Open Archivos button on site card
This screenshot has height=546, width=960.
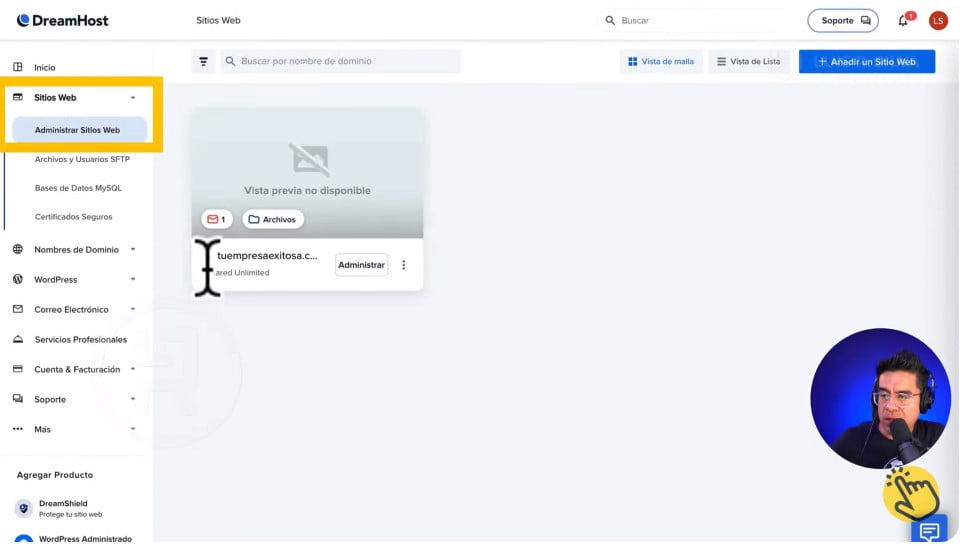pos(272,219)
